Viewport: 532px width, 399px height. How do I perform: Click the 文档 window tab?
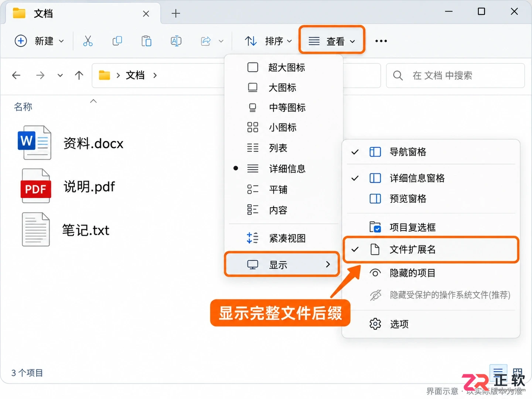click(83, 14)
